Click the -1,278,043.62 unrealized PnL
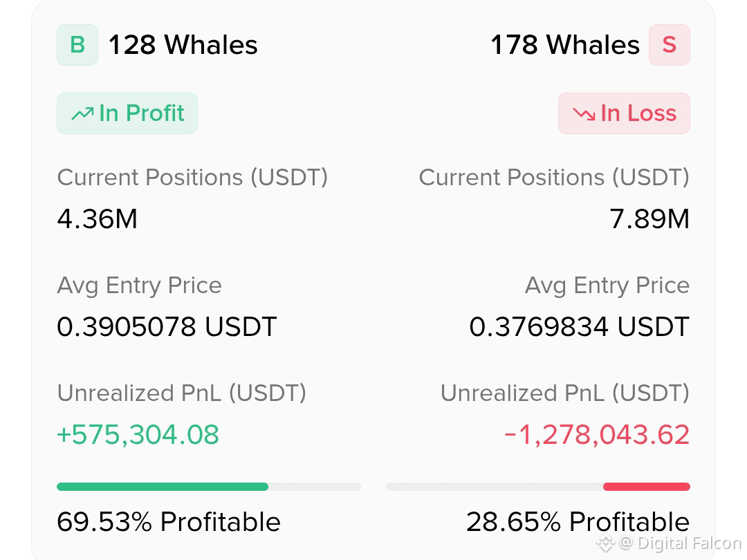This screenshot has width=747, height=560. pyautogui.click(x=597, y=435)
